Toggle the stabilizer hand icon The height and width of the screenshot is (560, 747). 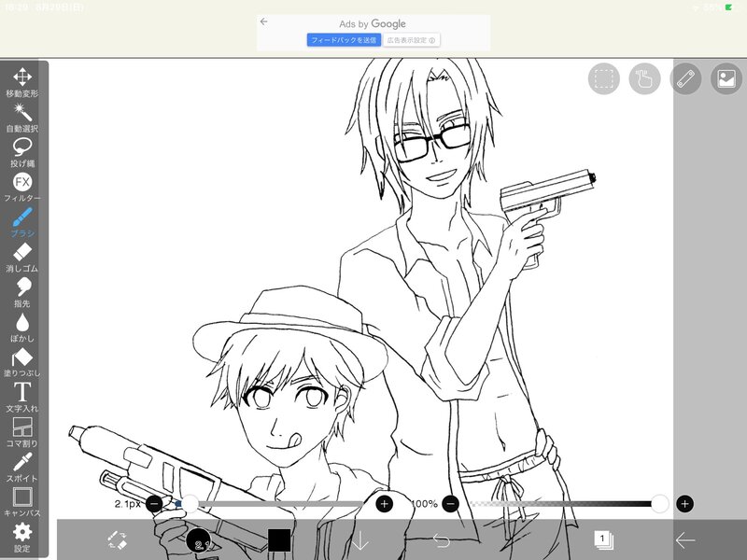[x=644, y=78]
